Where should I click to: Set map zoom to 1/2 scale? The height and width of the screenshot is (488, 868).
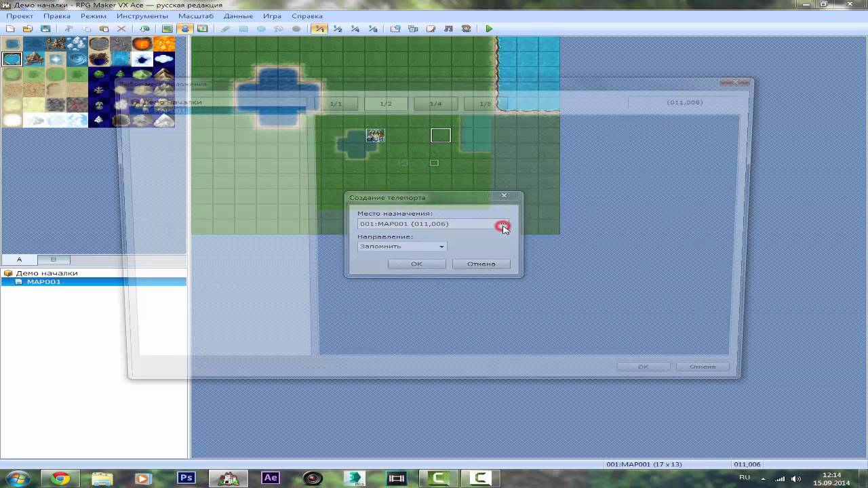tap(337, 28)
